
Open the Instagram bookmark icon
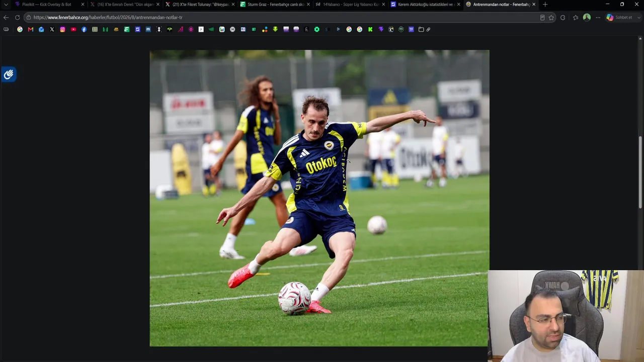pyautogui.click(x=62, y=29)
